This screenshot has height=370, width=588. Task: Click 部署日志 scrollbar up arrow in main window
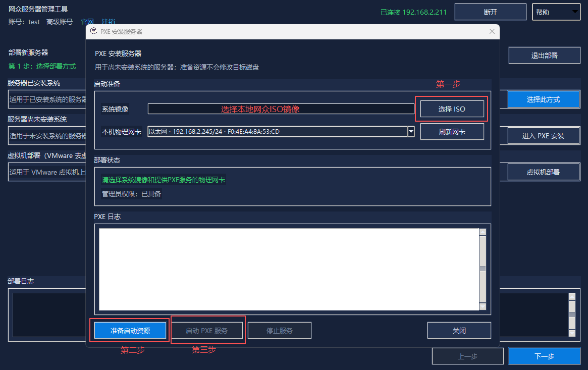point(572,296)
